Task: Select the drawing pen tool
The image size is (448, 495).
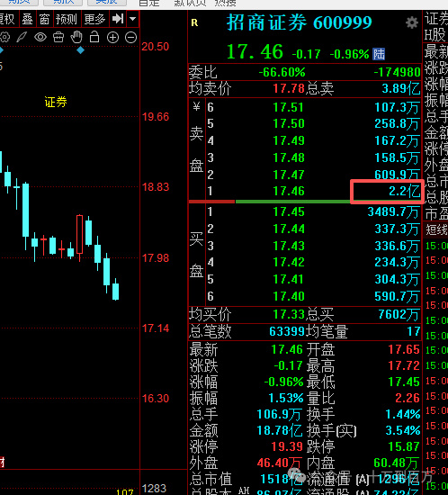Action: pyautogui.click(x=22, y=37)
